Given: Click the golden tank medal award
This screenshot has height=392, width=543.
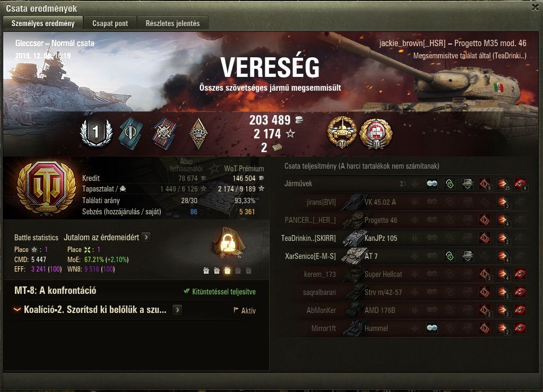Looking at the screenshot, I should [342, 133].
